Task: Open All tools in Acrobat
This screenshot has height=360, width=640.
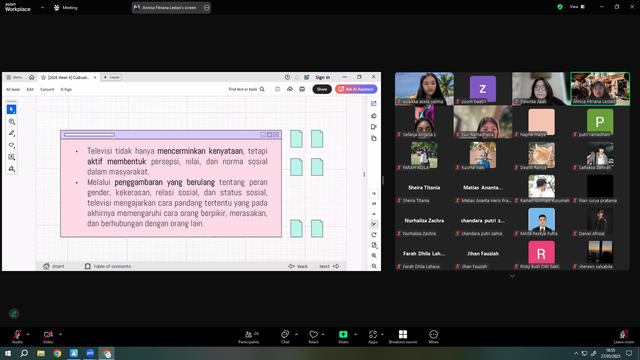Action: pos(13,89)
